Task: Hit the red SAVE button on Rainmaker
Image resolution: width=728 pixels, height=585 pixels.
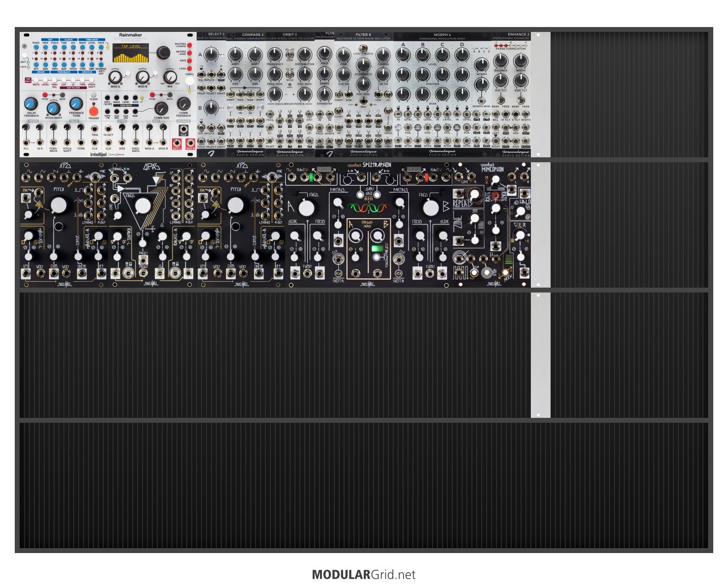Action: [x=190, y=60]
